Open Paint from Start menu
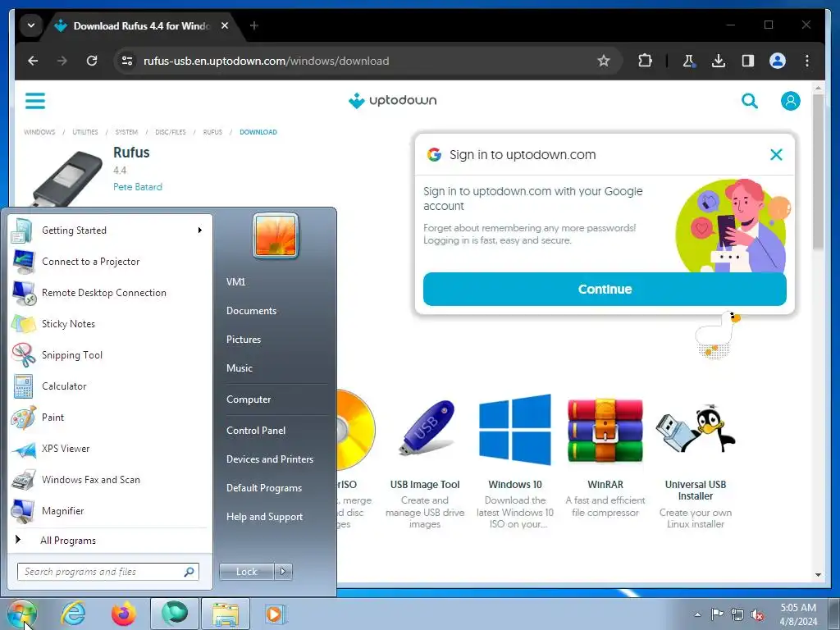The height and width of the screenshot is (630, 840). point(110,417)
